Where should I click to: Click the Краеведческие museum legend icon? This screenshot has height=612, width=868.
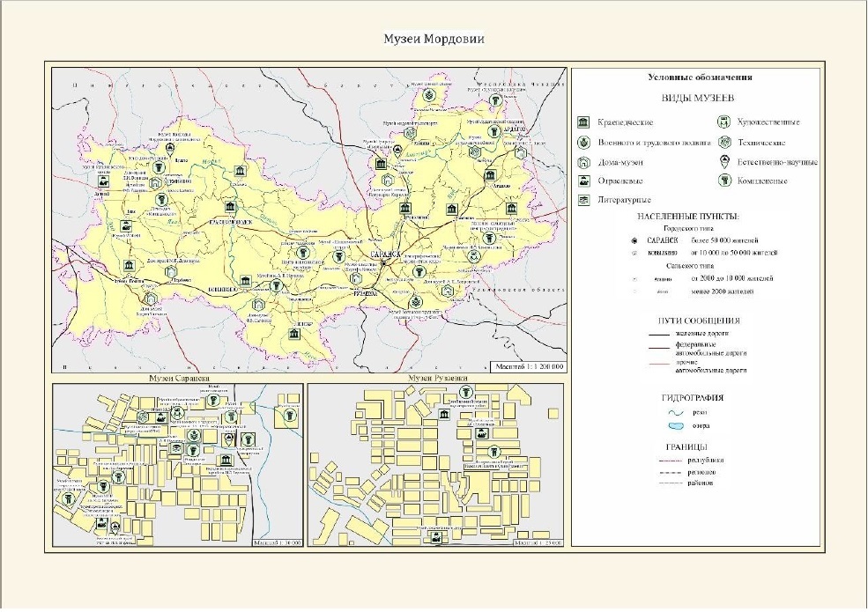582,122
